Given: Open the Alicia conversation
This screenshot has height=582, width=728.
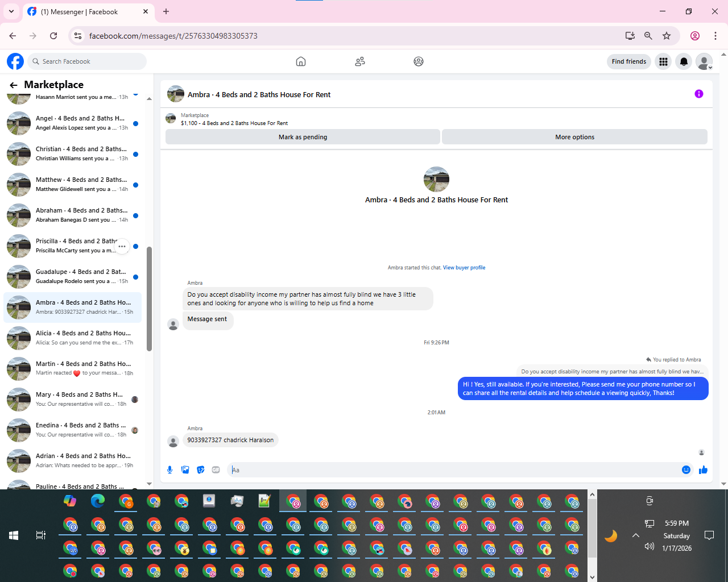Looking at the screenshot, I should pos(72,338).
